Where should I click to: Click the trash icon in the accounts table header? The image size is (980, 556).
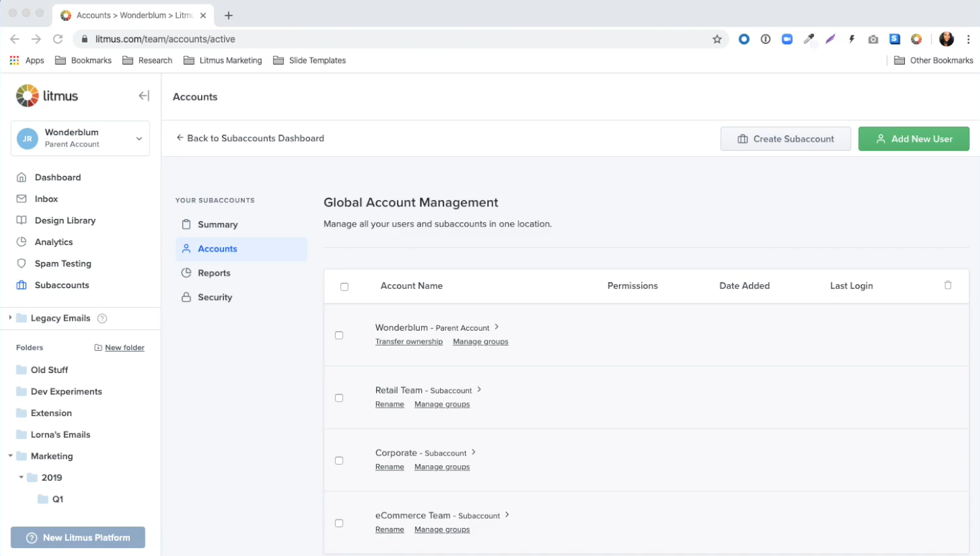tap(948, 286)
